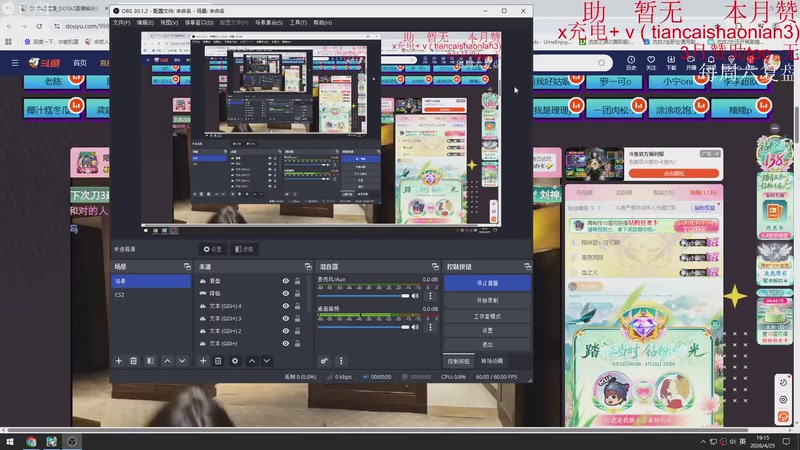Open 滤镜 button above source list

tap(244, 249)
